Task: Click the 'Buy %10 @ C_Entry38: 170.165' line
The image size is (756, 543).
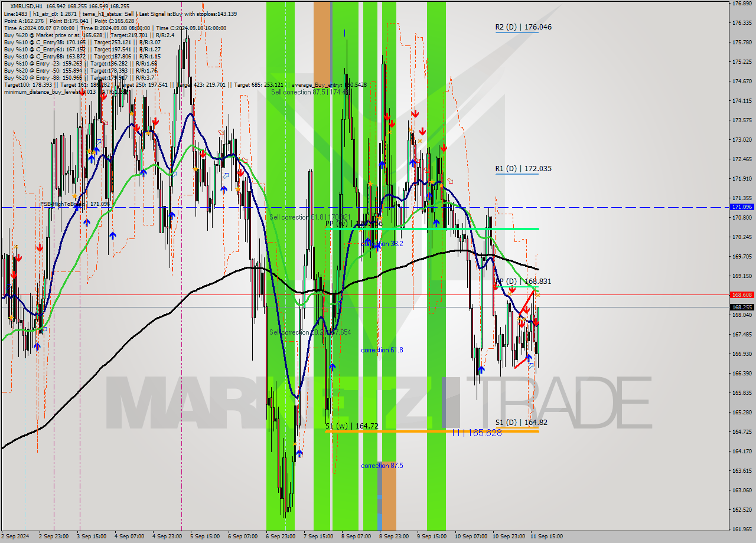Action: [82, 42]
